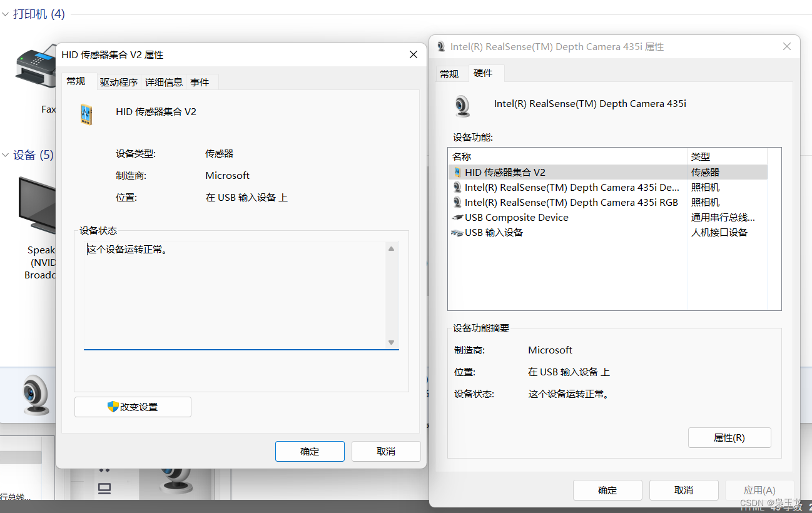Click 改变设置 button
812x513 pixels.
(133, 407)
